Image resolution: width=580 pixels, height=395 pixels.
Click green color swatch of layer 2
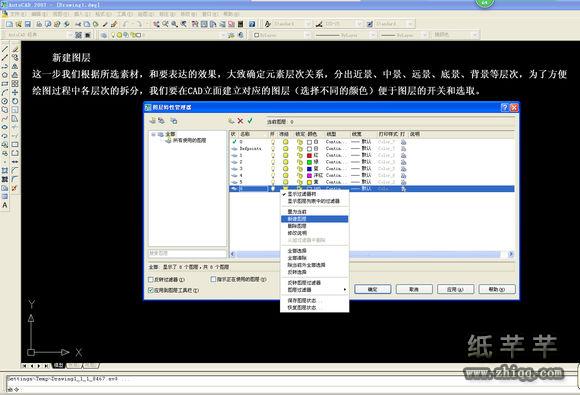pos(309,162)
